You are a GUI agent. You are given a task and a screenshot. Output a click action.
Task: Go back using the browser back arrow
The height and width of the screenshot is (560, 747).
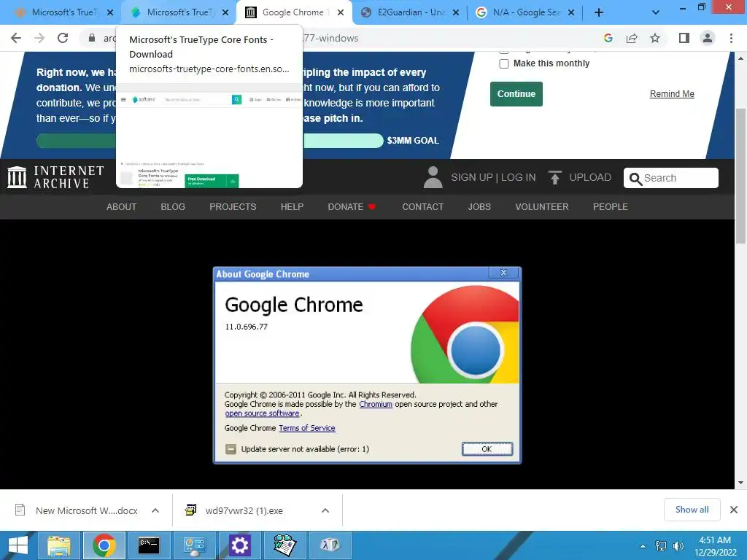tap(16, 38)
